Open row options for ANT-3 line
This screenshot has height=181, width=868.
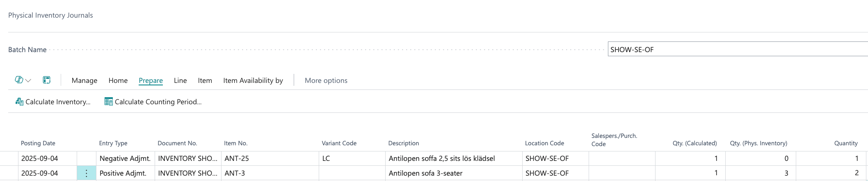click(x=86, y=173)
